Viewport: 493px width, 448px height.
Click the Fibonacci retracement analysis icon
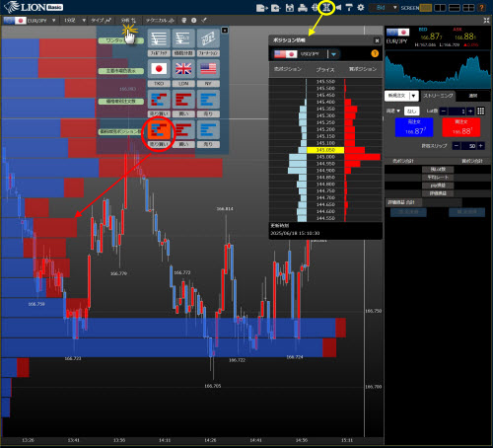coord(159,38)
